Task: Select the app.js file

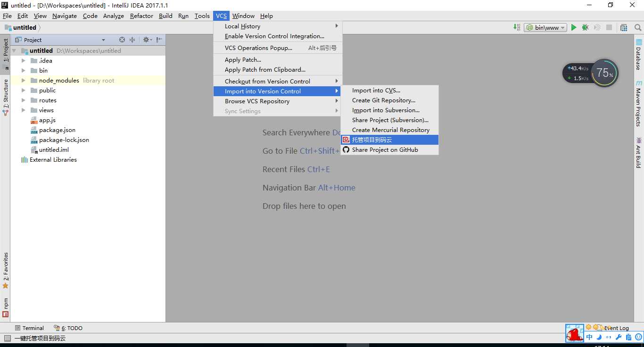Action: pos(43,120)
